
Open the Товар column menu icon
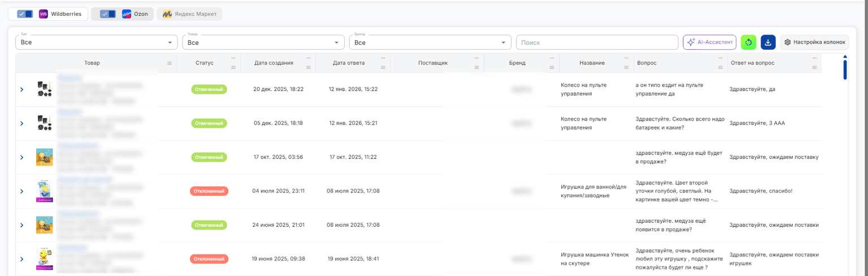pos(170,63)
